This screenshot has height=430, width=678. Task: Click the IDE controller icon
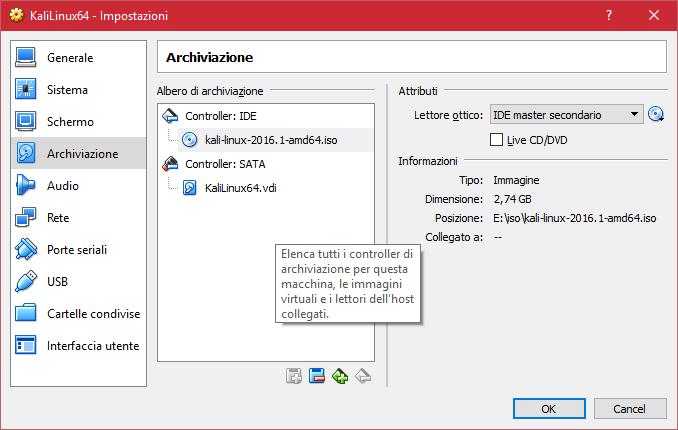pyautogui.click(x=170, y=116)
